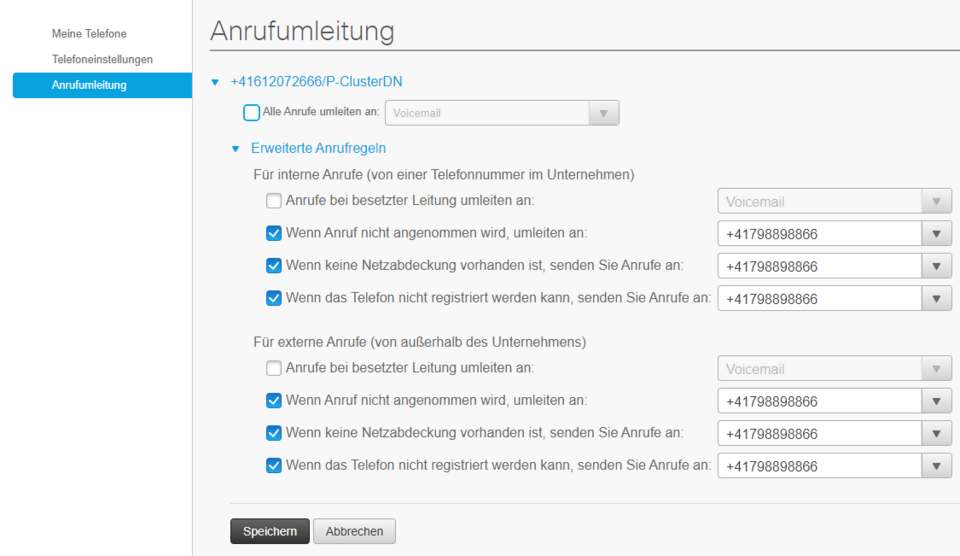This screenshot has height=556, width=960.
Task: Collapse the Erweiterte Anrufregeln section
Action: click(x=236, y=149)
